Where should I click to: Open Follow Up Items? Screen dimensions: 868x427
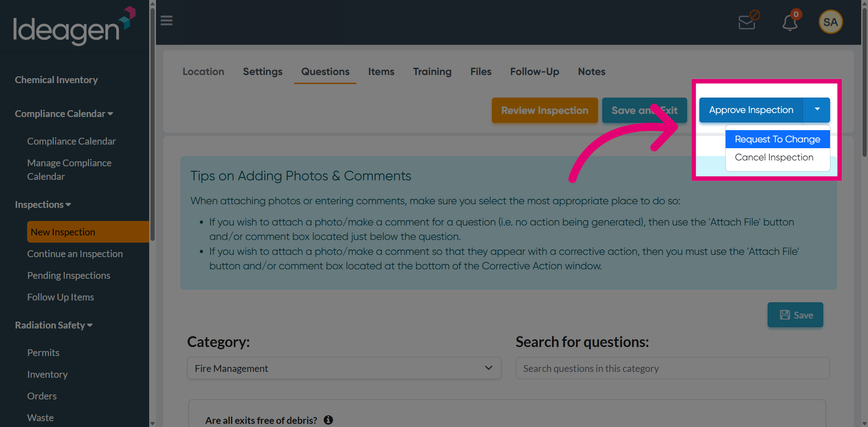pos(61,297)
